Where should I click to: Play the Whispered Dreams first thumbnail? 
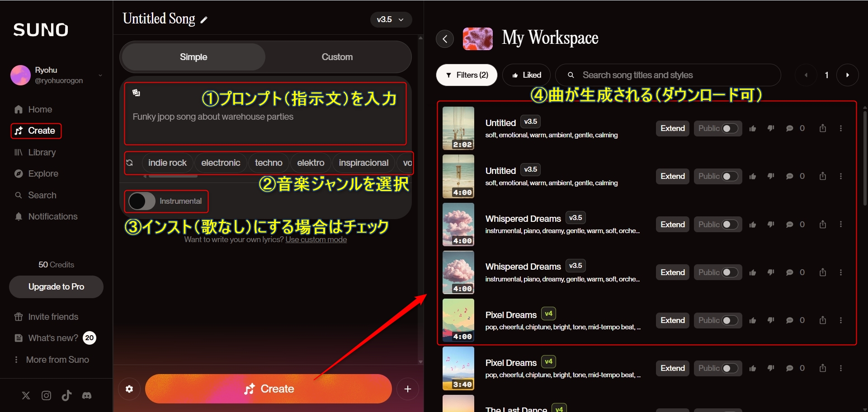pos(458,225)
